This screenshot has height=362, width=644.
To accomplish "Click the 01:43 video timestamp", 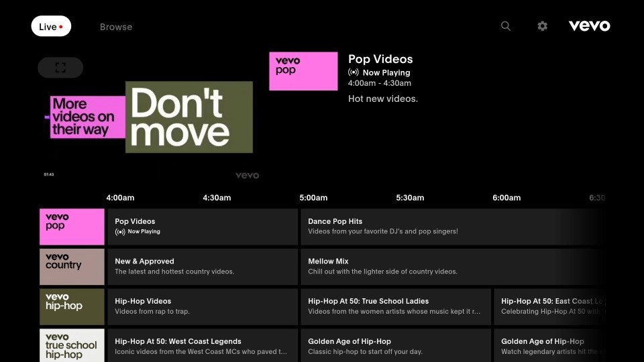I will point(49,174).
